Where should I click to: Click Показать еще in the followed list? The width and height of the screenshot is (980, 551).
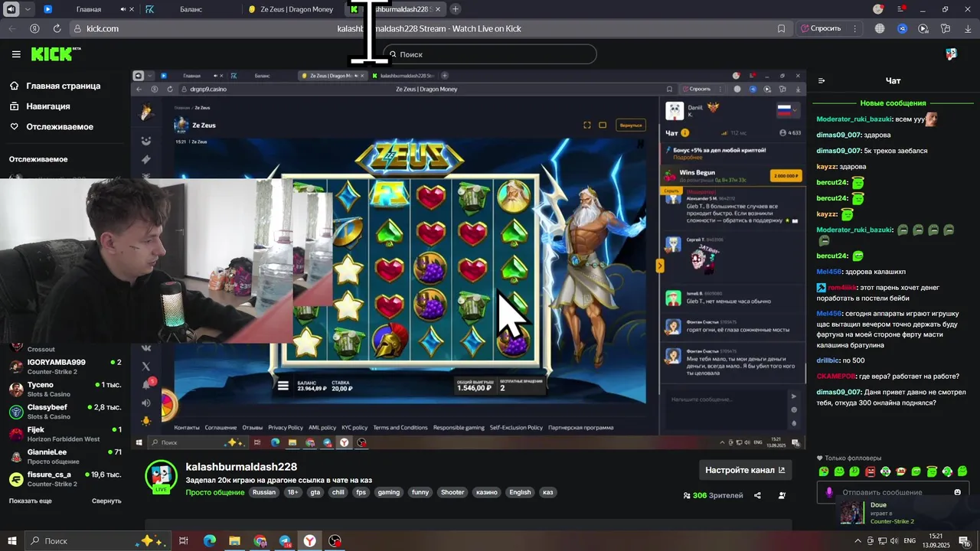[31, 500]
